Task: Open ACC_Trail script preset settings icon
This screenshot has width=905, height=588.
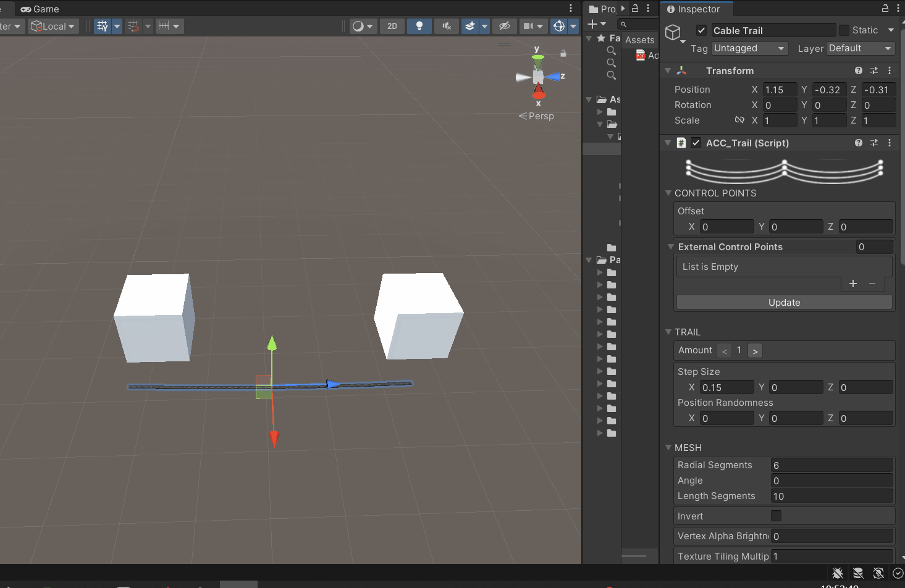Action: coord(873,143)
